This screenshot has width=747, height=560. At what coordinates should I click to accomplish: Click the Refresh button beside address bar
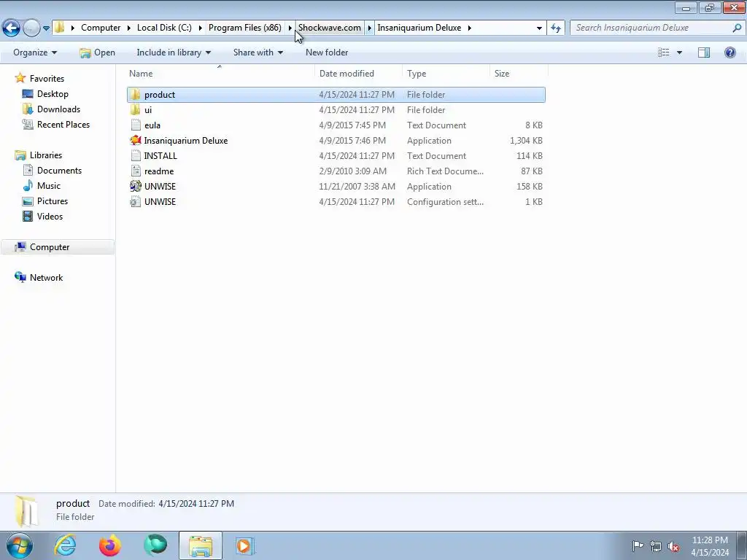click(x=556, y=28)
